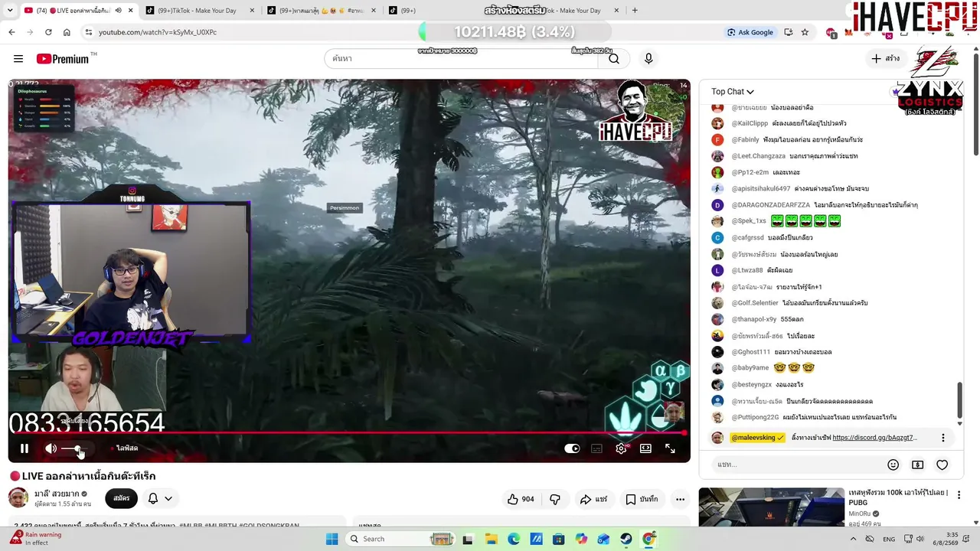Enter fullscreen mode

click(670, 448)
